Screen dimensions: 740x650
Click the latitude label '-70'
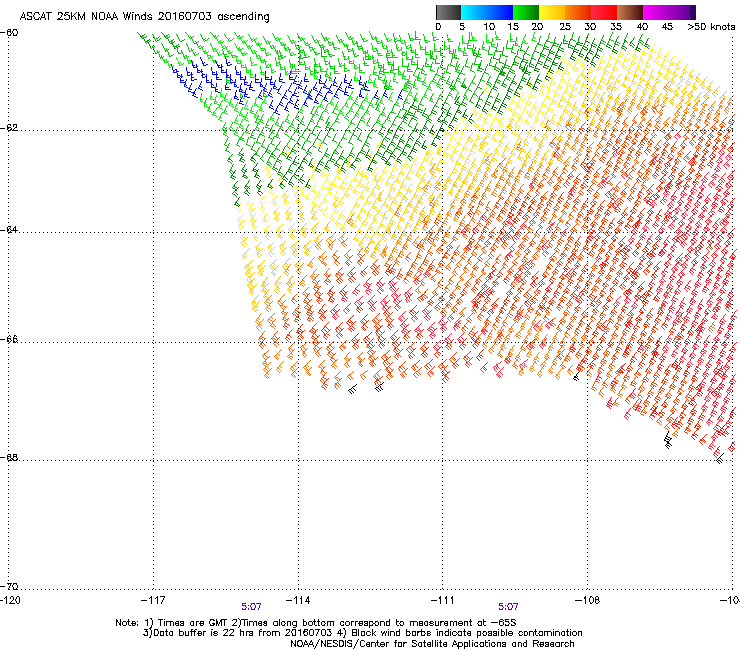point(9,586)
